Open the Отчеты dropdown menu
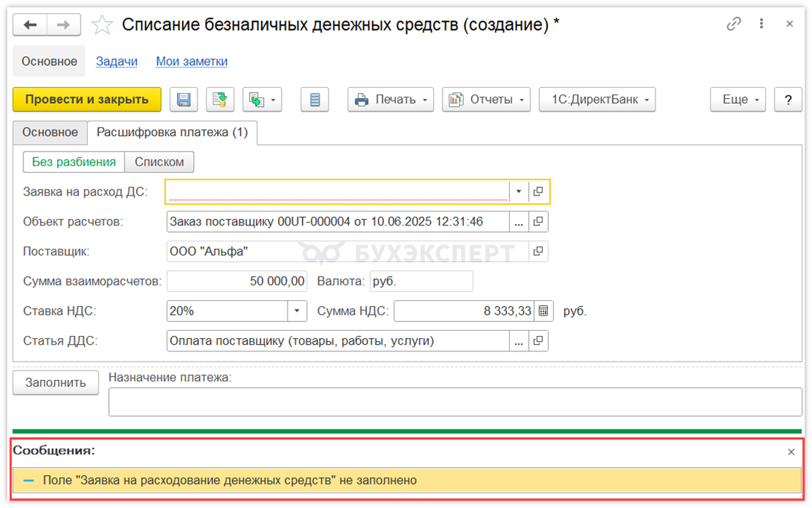The height and width of the screenshot is (508, 812). coord(486,100)
